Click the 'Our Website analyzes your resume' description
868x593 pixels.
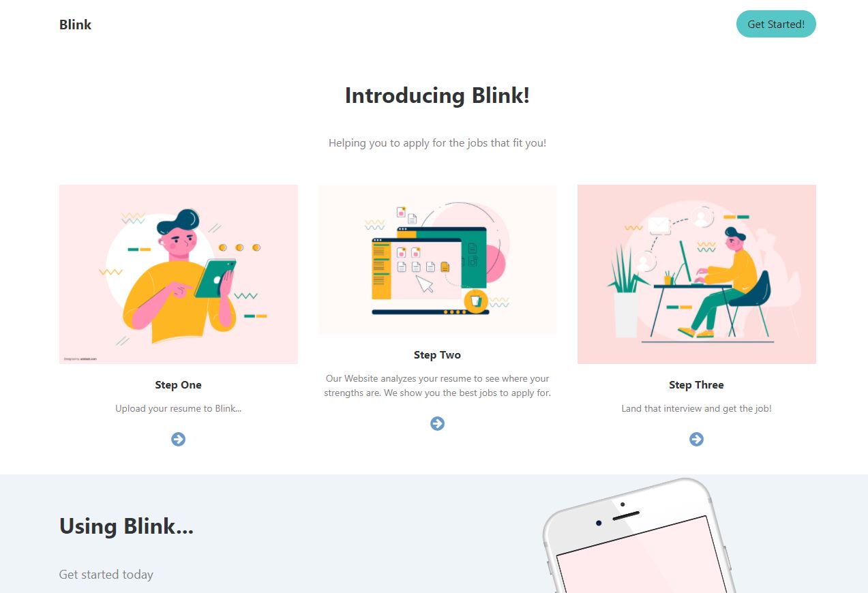tap(437, 386)
